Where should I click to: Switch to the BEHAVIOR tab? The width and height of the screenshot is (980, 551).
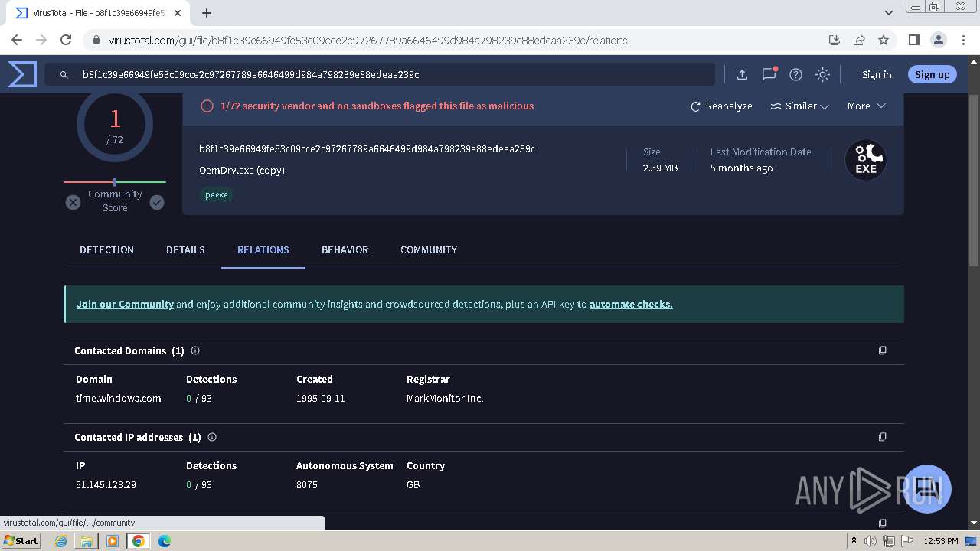point(345,250)
